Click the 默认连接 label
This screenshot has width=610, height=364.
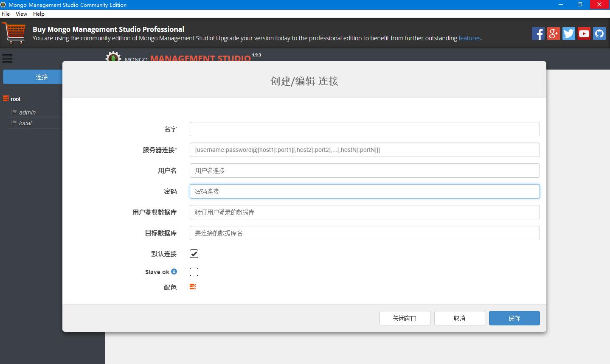coord(164,254)
